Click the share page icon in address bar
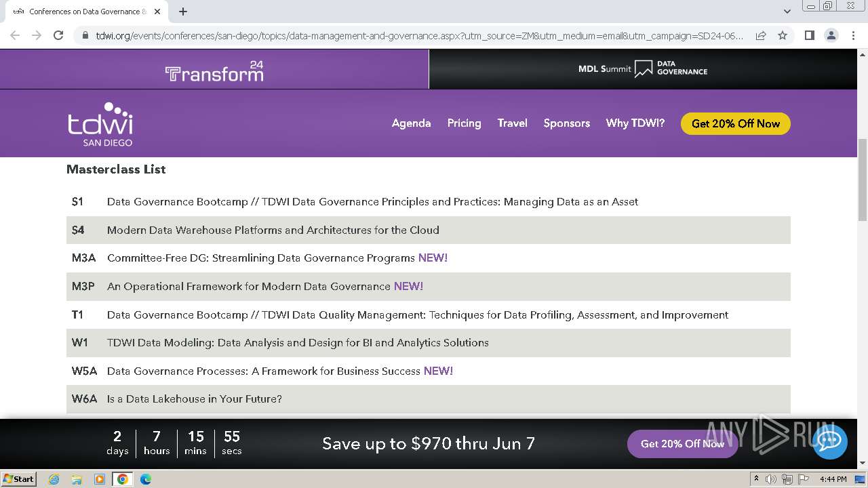 click(x=761, y=35)
